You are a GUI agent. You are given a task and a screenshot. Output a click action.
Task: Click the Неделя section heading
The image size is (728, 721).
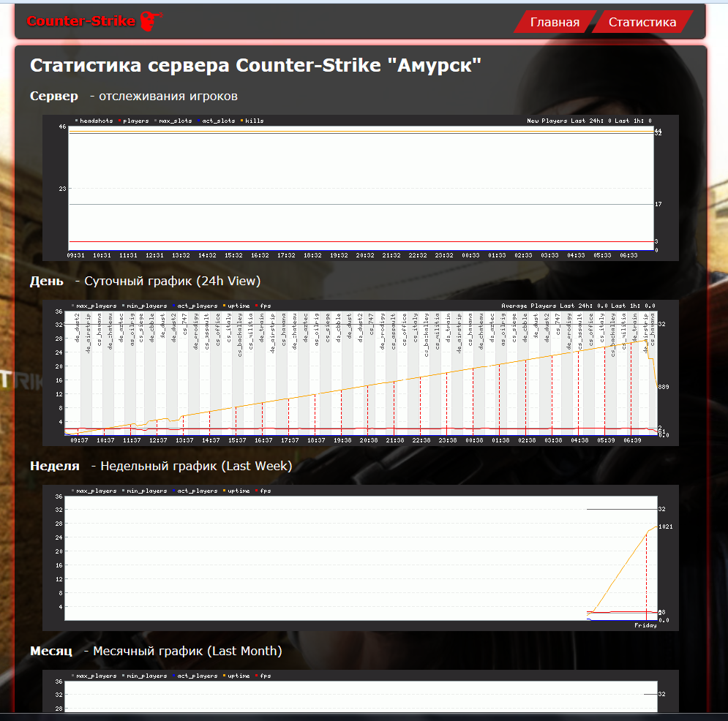click(x=55, y=466)
